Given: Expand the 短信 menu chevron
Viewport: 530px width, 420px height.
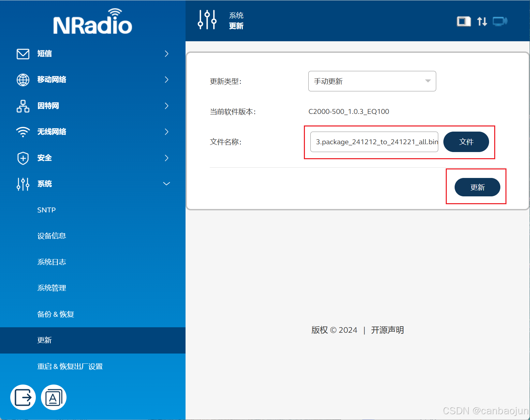Looking at the screenshot, I should pos(166,54).
